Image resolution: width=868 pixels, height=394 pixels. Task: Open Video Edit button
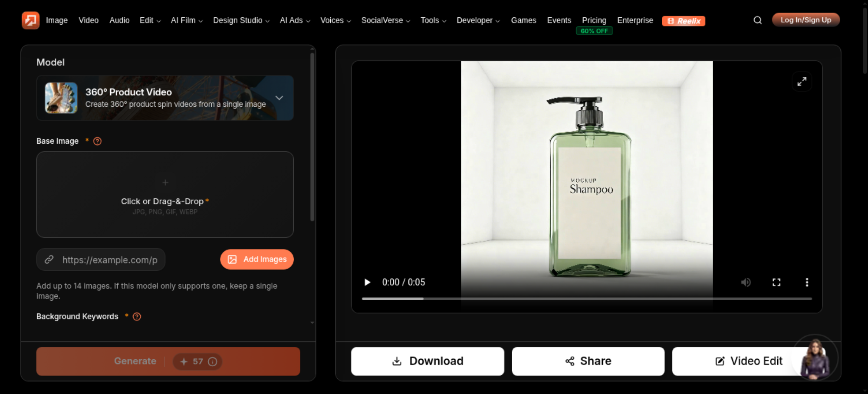749,361
